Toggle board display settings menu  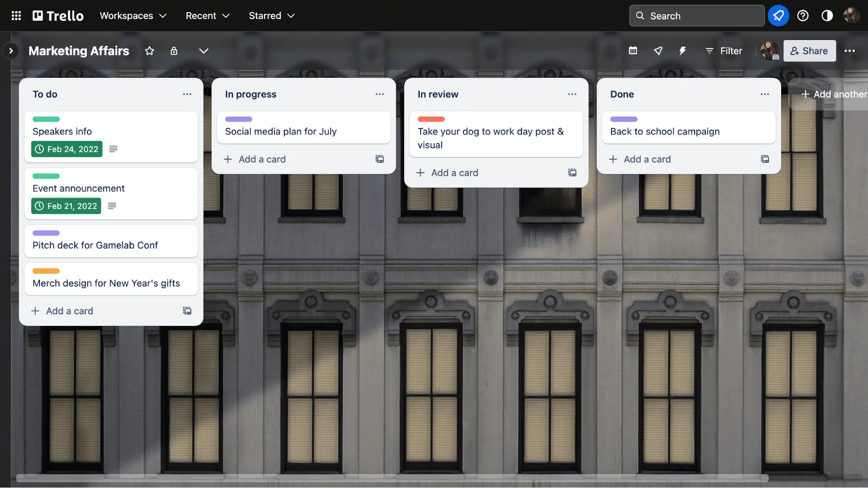point(203,51)
